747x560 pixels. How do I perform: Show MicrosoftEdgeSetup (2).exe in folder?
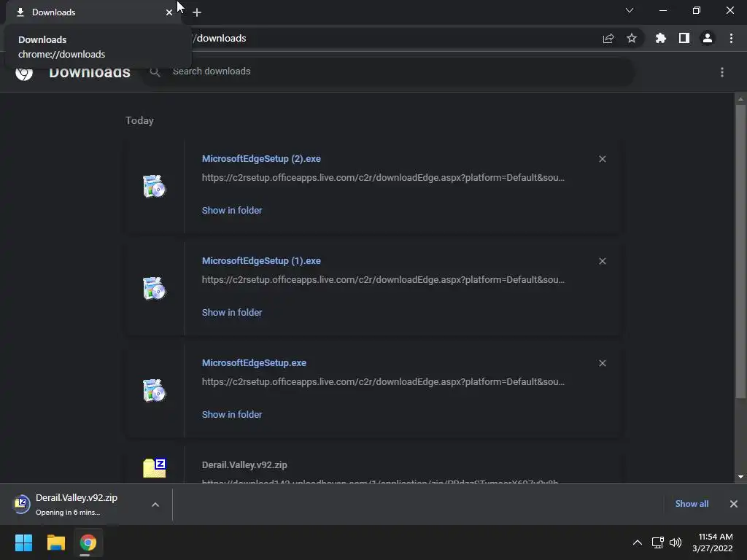pyautogui.click(x=232, y=211)
